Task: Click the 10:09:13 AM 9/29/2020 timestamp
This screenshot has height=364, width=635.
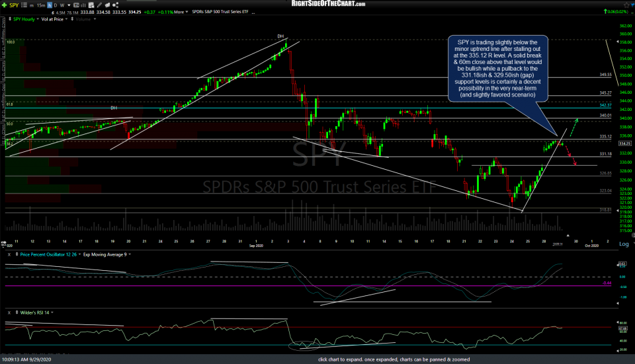Action: coord(26,359)
